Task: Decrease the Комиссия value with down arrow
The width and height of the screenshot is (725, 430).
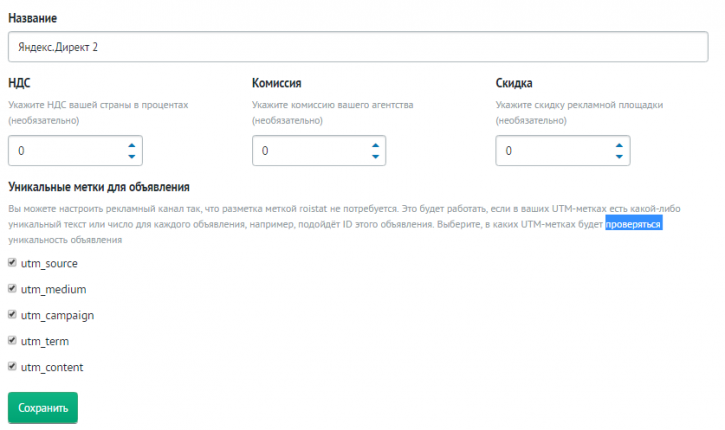Action: (x=375, y=157)
